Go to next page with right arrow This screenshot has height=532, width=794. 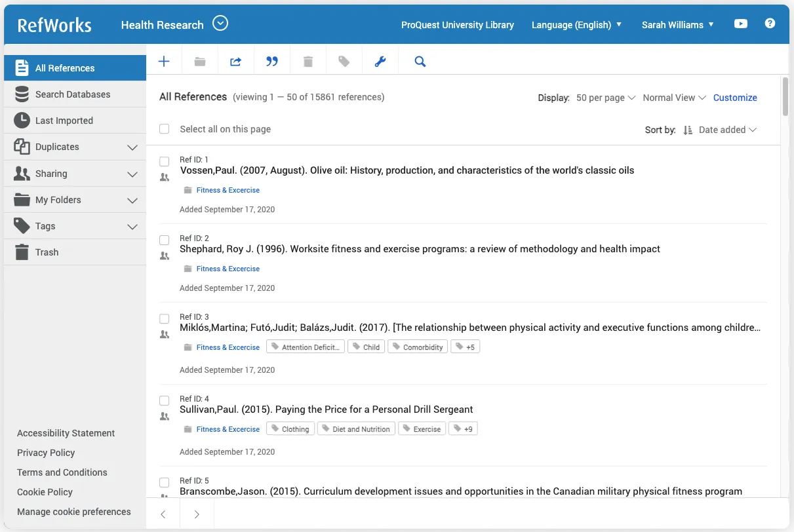pyautogui.click(x=197, y=514)
